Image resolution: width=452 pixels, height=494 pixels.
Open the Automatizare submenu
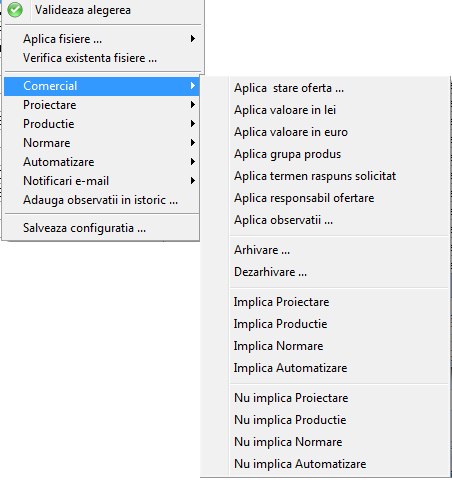[x=102, y=162]
